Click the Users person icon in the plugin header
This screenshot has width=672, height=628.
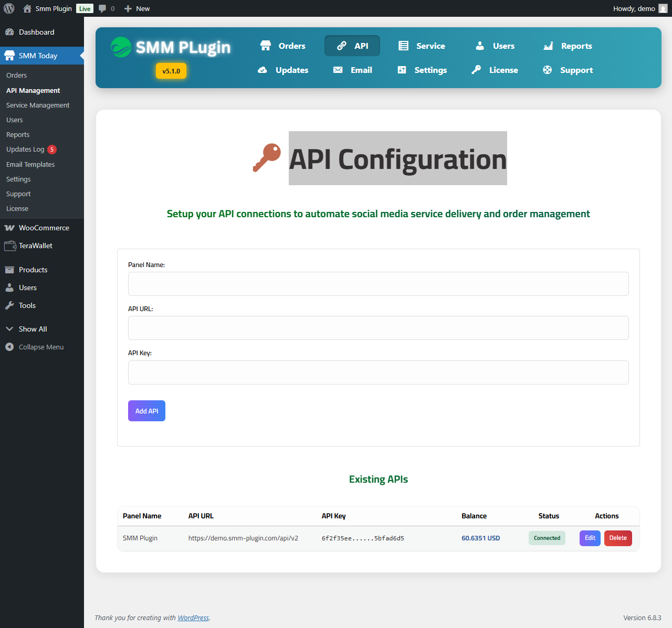[480, 46]
